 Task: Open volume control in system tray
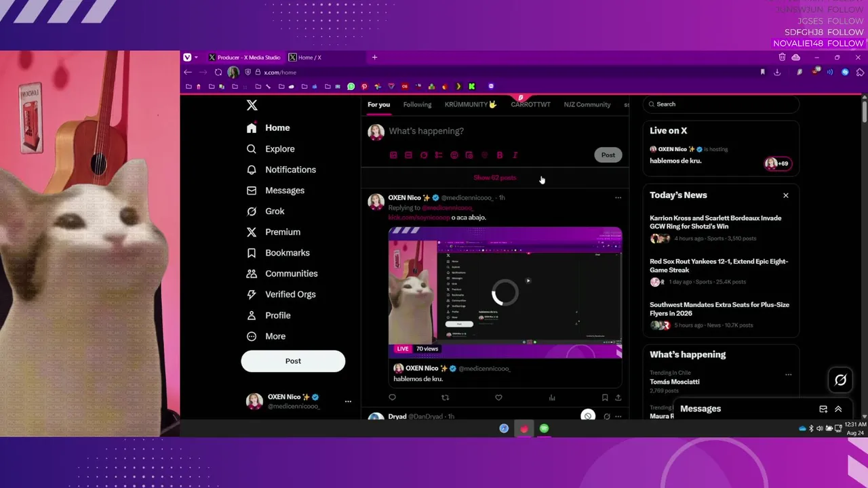(x=820, y=428)
